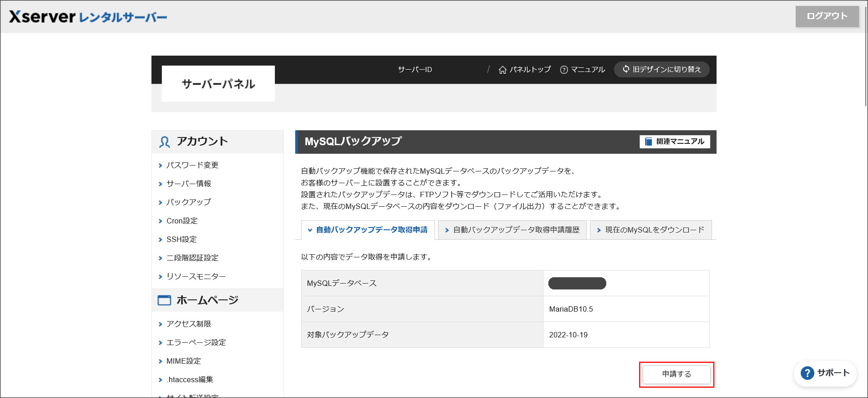868x398 pixels.
Task: Open the サポート chat button
Action: click(x=826, y=373)
